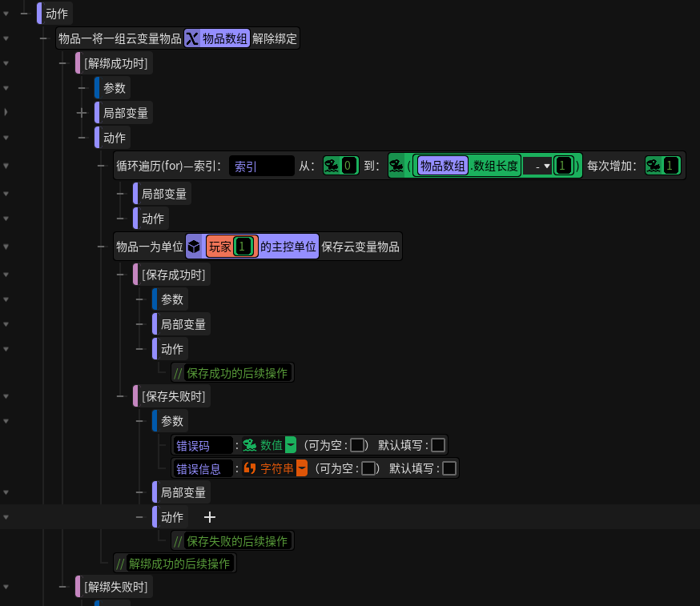Open the 字符串 type dropdown for 错误信息
This screenshot has height=606, width=700.
pos(302,468)
